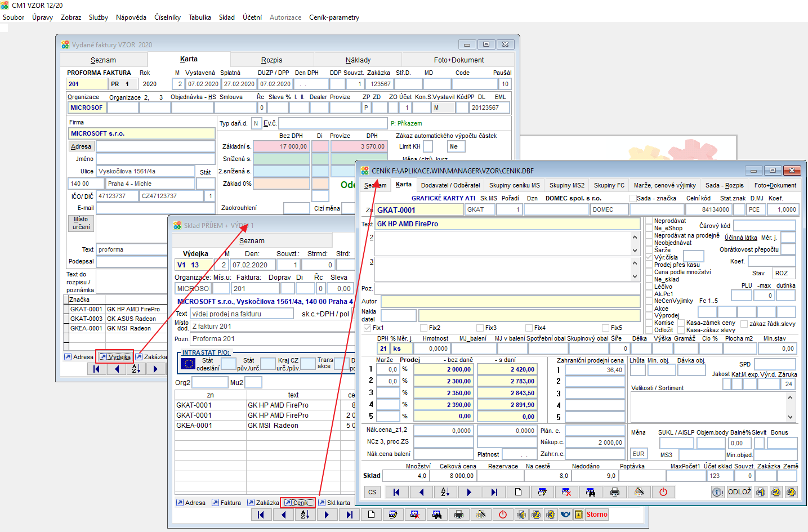This screenshot has width=808, height=532.
Task: Enable zákaz řádk.slevy checkbox
Action: [744, 324]
